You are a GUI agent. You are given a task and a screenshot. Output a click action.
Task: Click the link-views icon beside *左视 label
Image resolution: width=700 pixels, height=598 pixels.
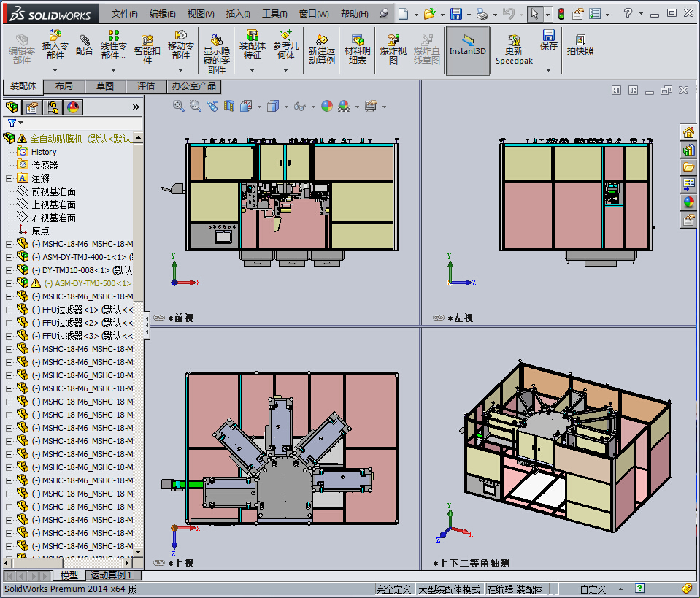(439, 318)
